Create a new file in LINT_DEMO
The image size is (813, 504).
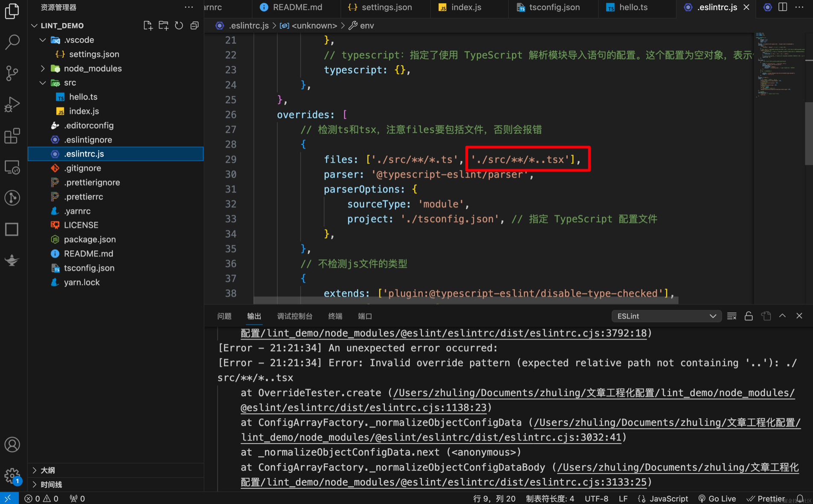[x=148, y=26]
